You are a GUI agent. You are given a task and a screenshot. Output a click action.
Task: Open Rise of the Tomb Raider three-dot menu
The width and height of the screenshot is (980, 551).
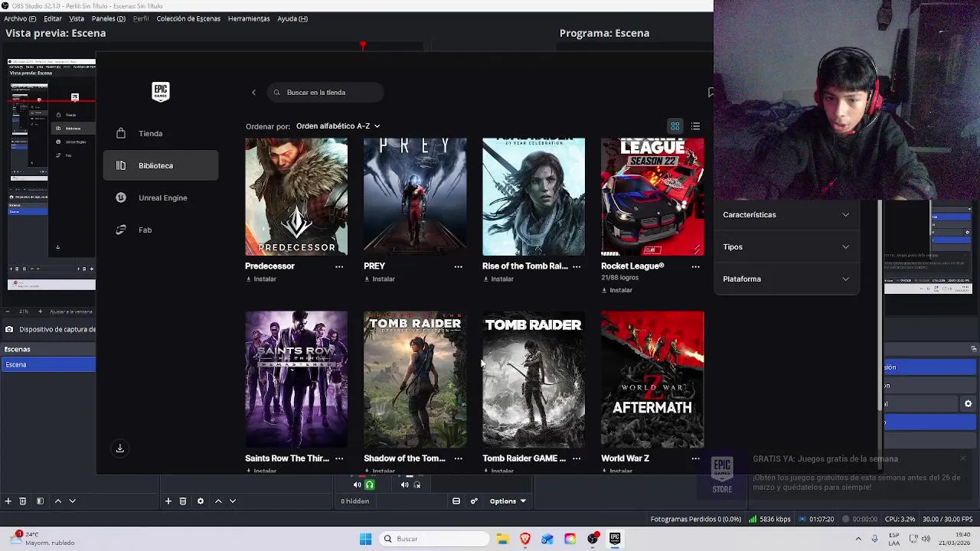577,266
